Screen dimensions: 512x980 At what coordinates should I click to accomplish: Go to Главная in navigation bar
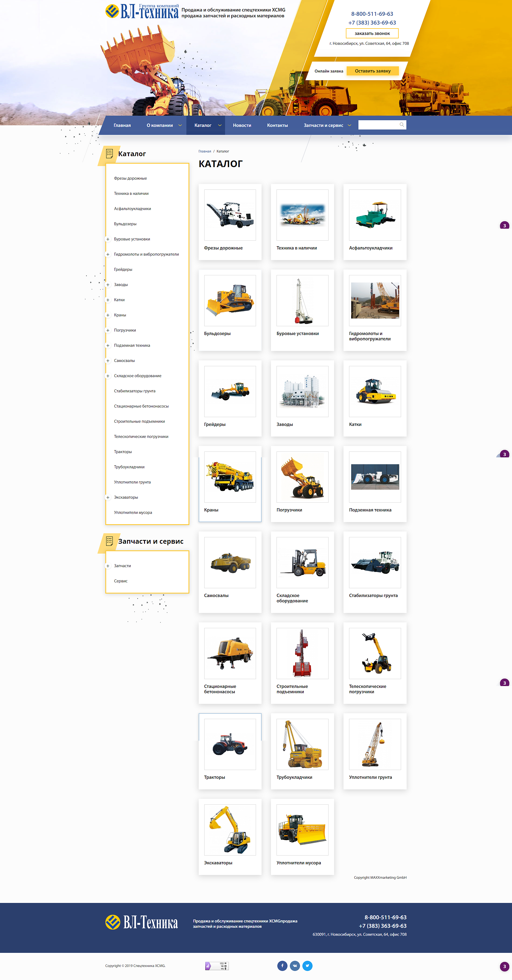click(x=122, y=125)
